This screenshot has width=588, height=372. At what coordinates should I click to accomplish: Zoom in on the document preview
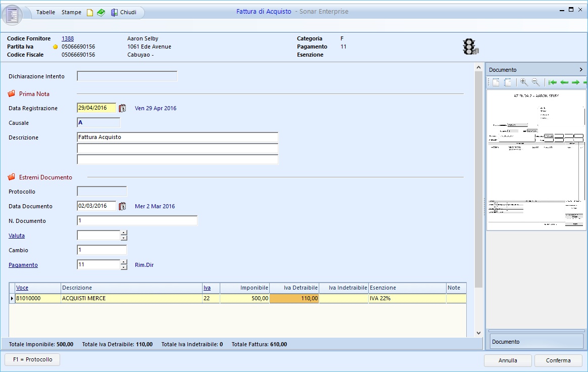(524, 82)
